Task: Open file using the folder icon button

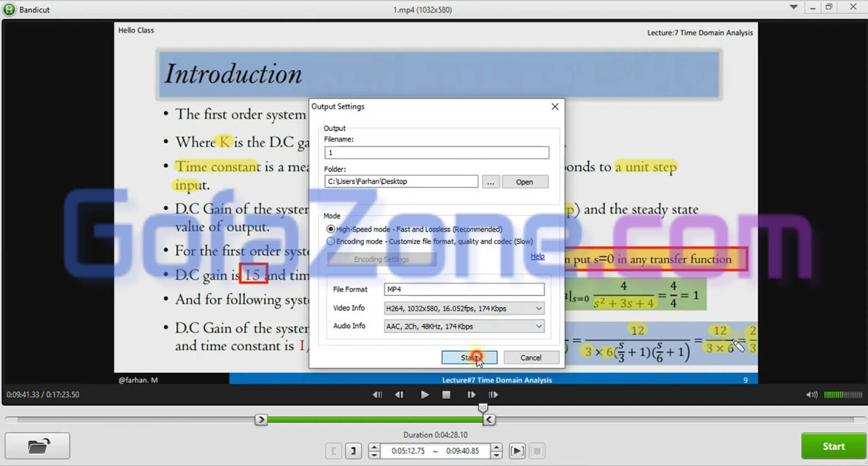Action: [x=38, y=446]
